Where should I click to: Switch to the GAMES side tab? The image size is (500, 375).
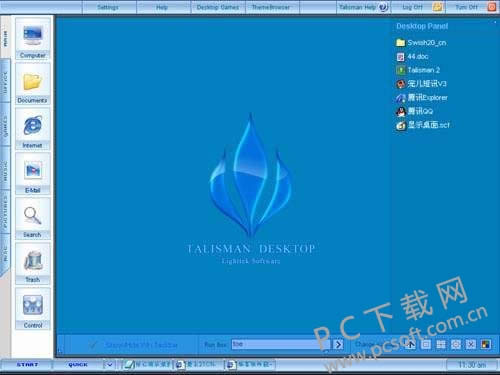click(6, 125)
